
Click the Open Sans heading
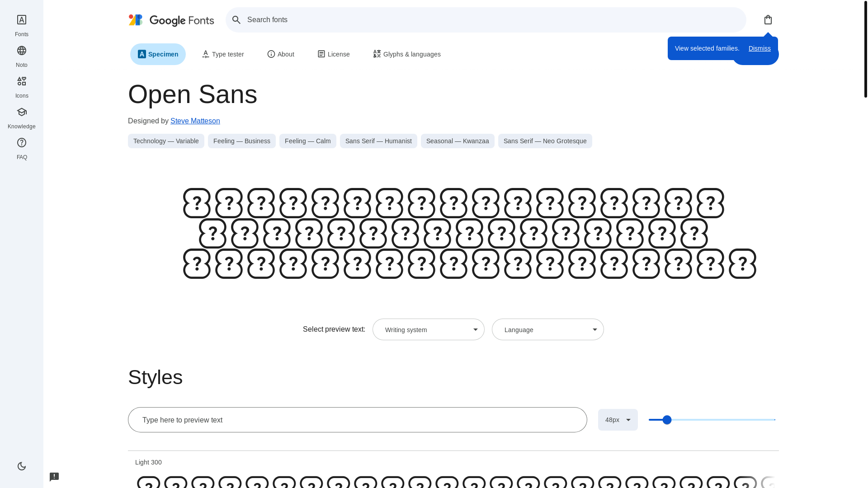tap(193, 94)
